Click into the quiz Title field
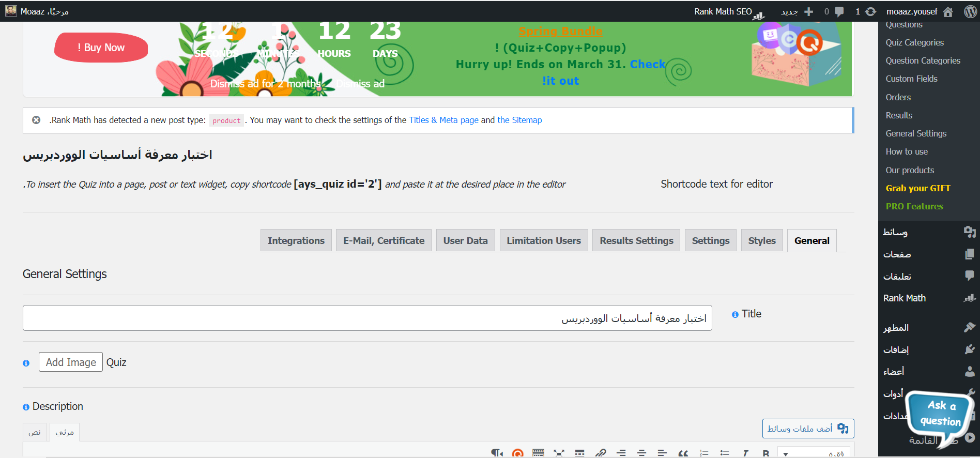Viewport: 980px width, 458px height. [x=367, y=318]
